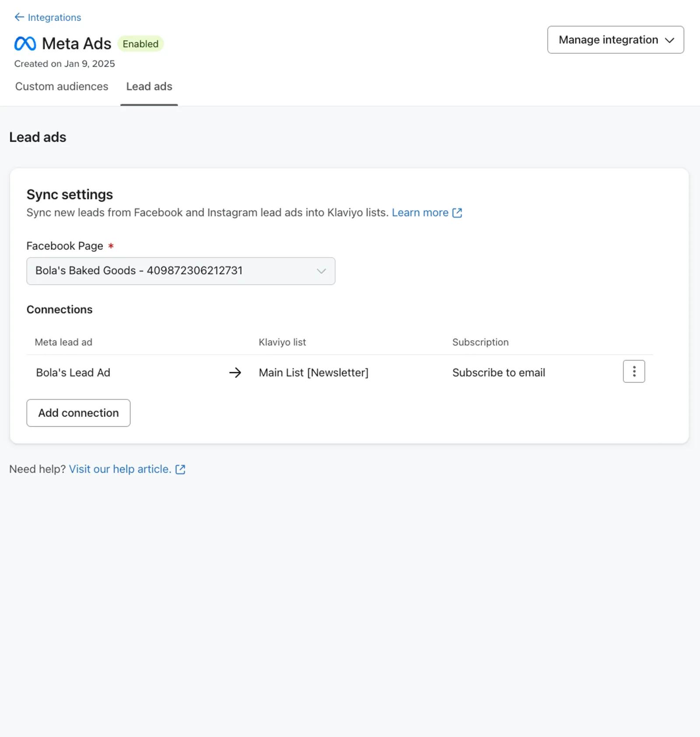Visit our help article link
This screenshot has height=737, width=700.
coord(120,469)
